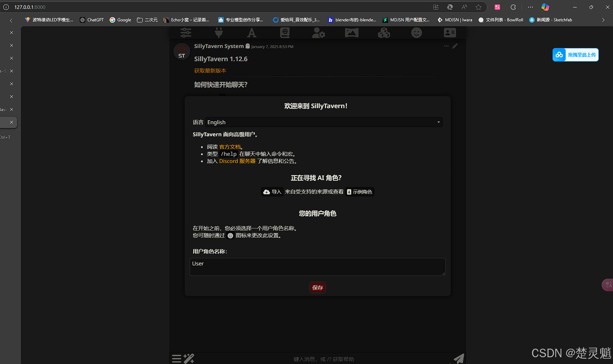Open the Discord 服务器 link

pyautogui.click(x=237, y=161)
